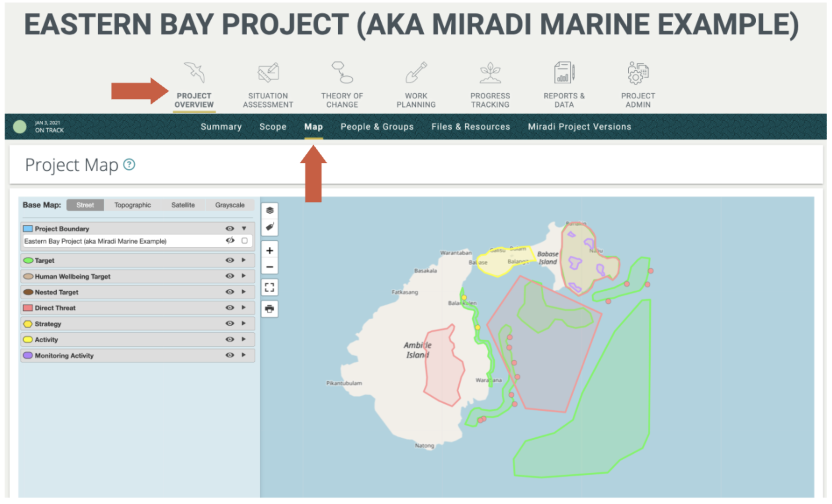Select the label tag icon on map
832x504 pixels.
[270, 227]
